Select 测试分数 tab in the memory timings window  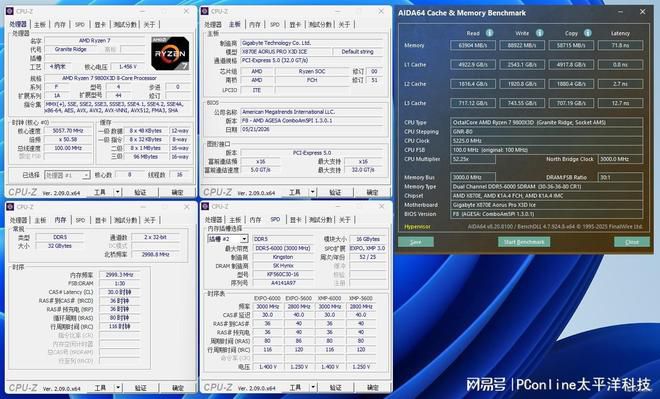click(125, 220)
